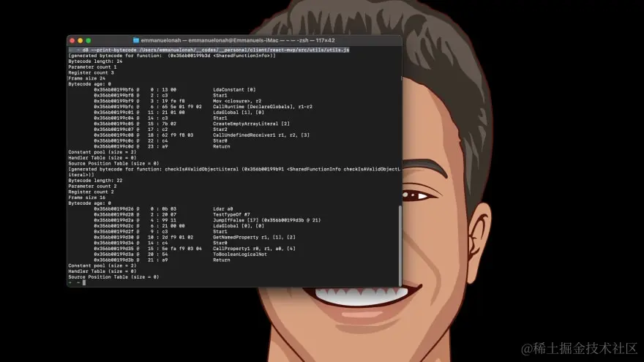Screen dimensions: 644x362
Task: Click the 'Bytecode length: 24' line
Action: pos(95,61)
